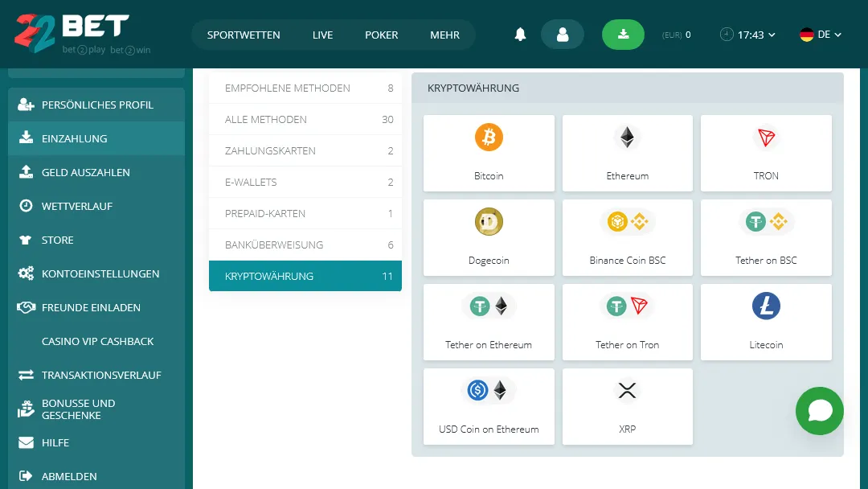Select the XRP deposit option
This screenshot has width=868, height=489.
(x=627, y=406)
